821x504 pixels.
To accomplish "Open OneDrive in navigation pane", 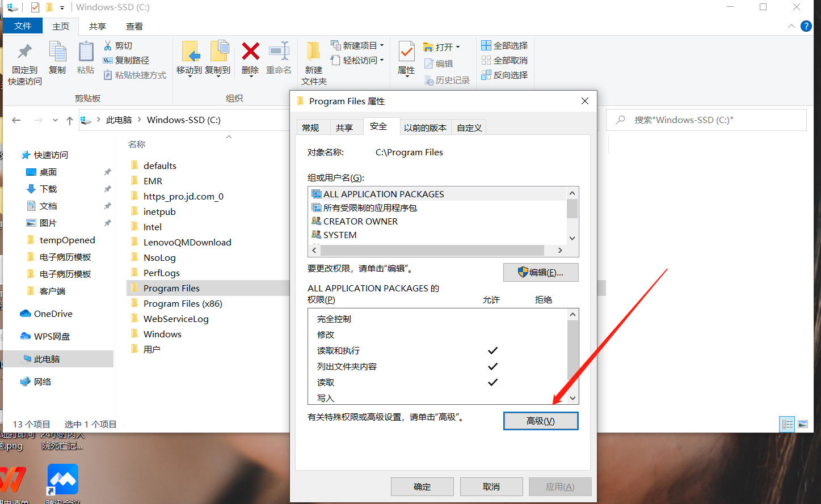I will pos(53,314).
